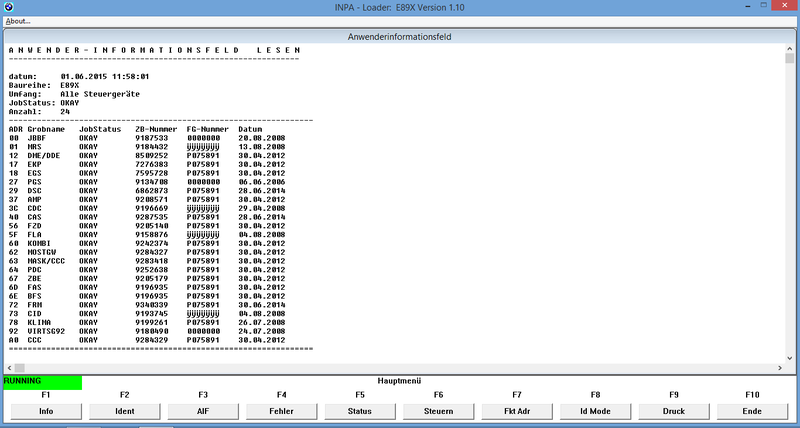Select the KOMBI control unit row
This screenshot has width=800, height=428.
pyautogui.click(x=147, y=243)
